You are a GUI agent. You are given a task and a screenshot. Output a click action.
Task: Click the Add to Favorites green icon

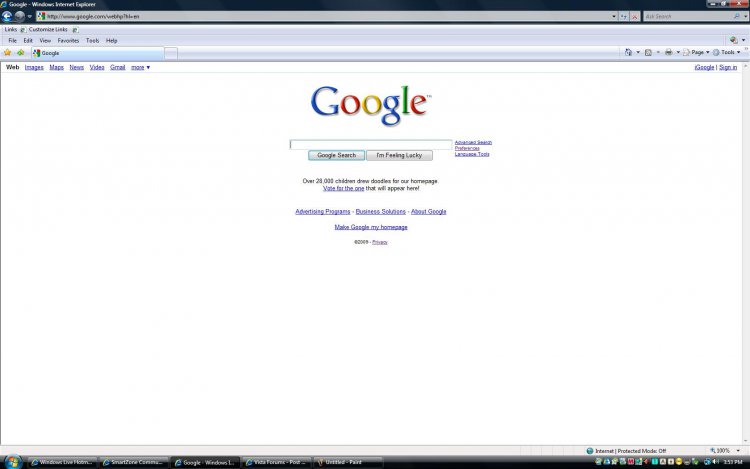20,53
